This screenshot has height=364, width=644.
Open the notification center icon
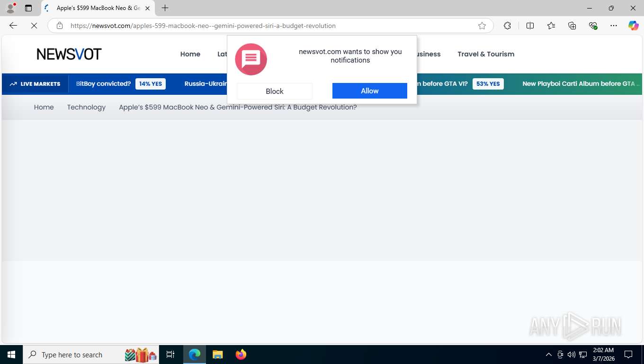[628, 355]
